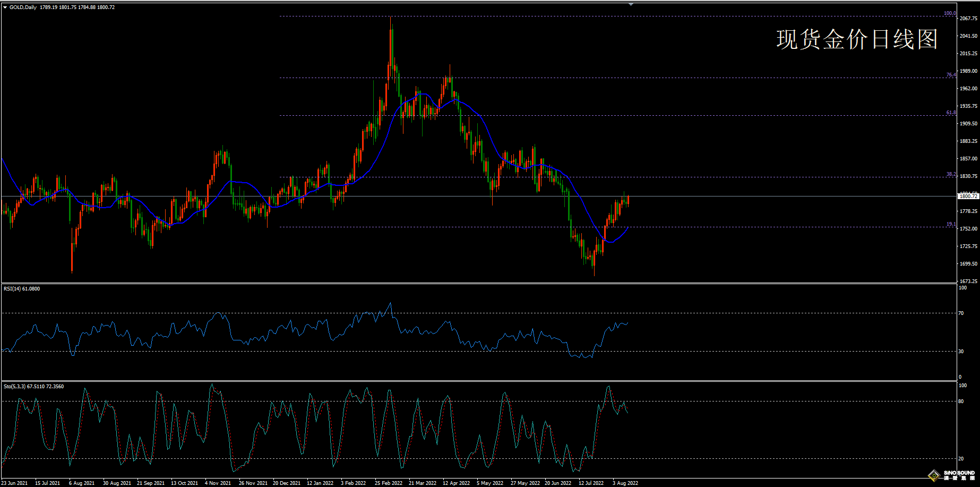The height and width of the screenshot is (487, 980).
Task: Click the 现货金价日线图 chart title text
Action: tap(857, 40)
